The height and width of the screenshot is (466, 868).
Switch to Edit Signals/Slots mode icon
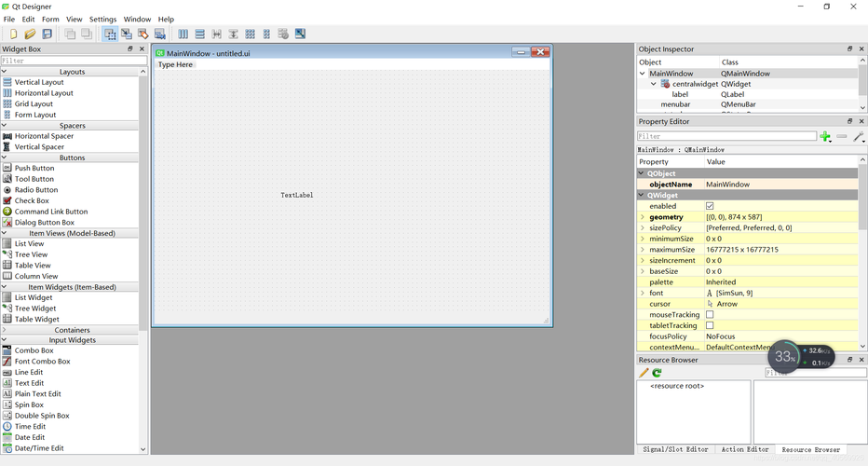(x=127, y=34)
